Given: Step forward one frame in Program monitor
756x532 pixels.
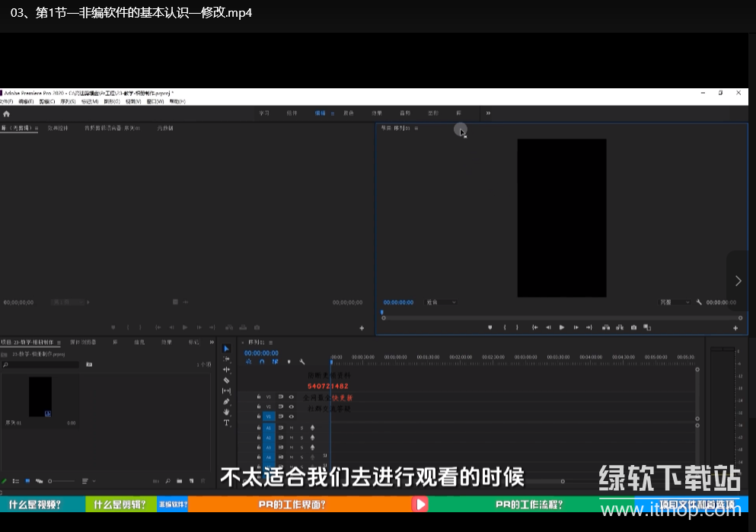Looking at the screenshot, I should (x=576, y=327).
